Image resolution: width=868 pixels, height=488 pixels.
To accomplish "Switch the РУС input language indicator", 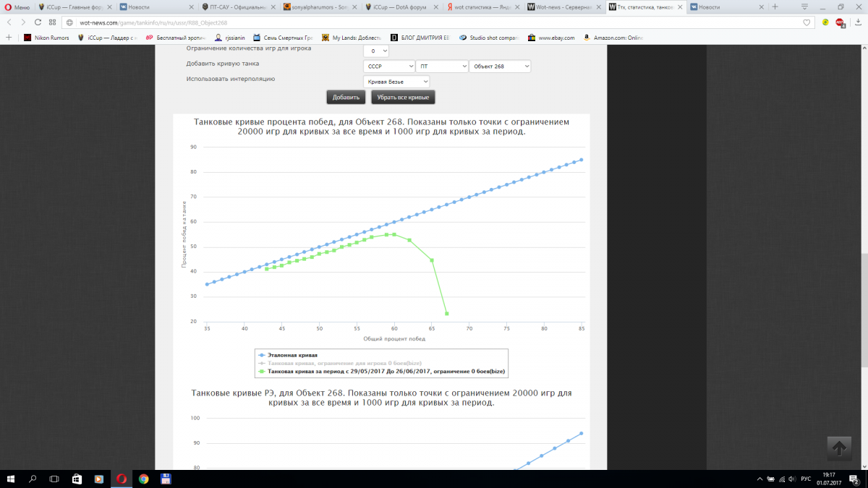I will click(x=806, y=479).
